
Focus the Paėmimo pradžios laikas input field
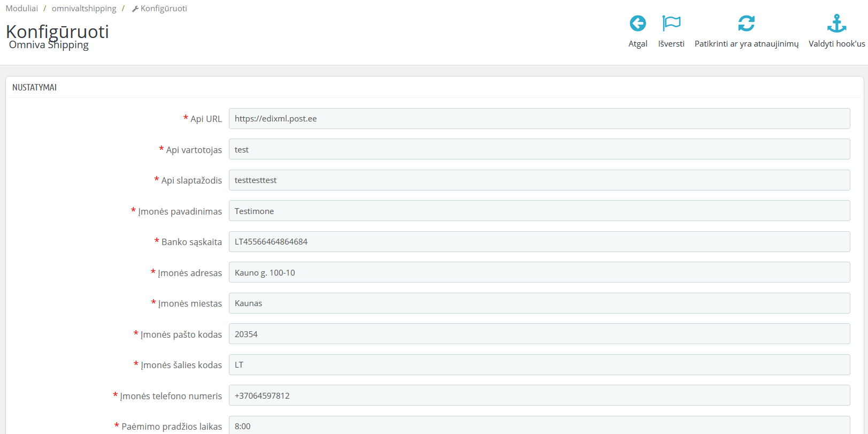point(539,426)
